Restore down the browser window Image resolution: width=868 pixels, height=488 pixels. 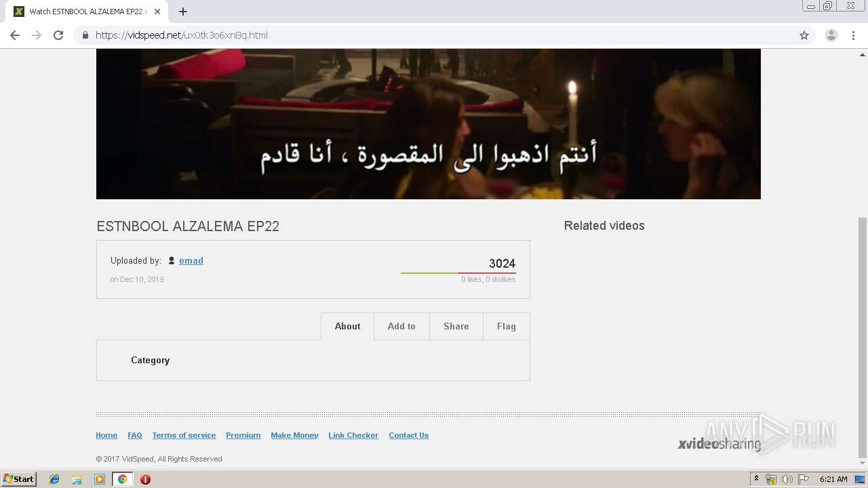[828, 6]
